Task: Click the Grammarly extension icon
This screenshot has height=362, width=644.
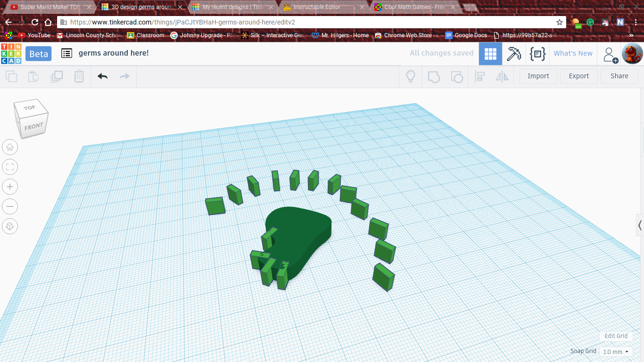Action: pos(590,22)
